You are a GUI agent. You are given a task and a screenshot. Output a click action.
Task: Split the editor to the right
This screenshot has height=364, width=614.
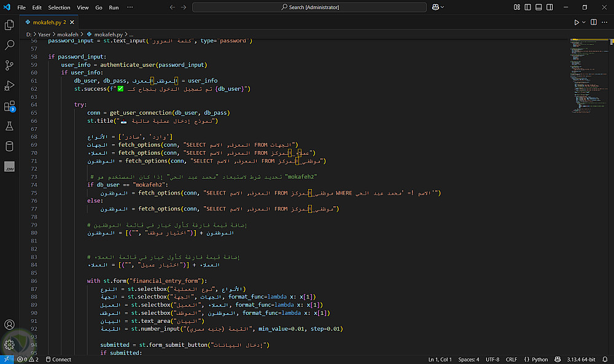coord(594,22)
